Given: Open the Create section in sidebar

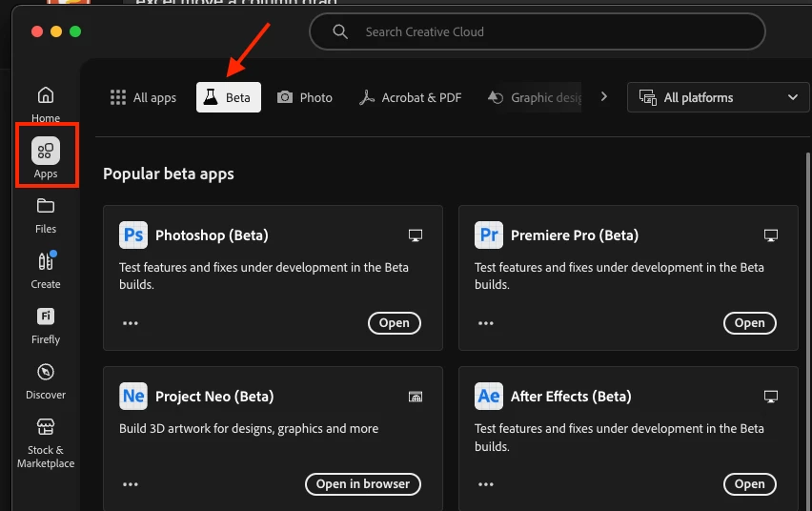Looking at the screenshot, I should pyautogui.click(x=46, y=270).
